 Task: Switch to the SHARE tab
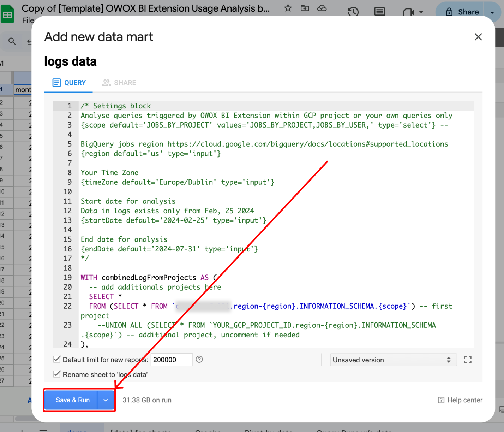[119, 83]
